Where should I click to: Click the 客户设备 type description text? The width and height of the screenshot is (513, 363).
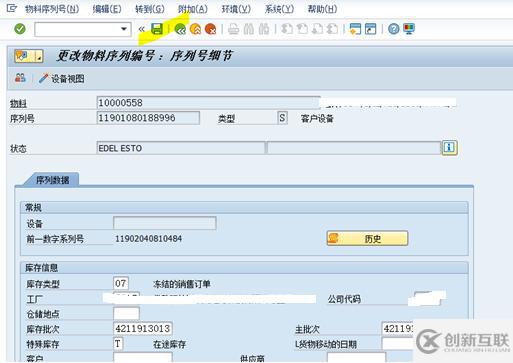pos(317,119)
